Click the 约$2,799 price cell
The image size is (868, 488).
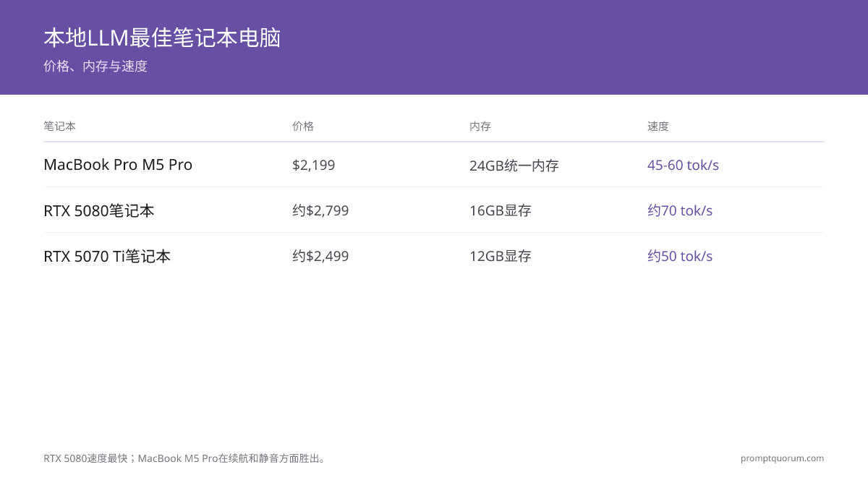coord(320,210)
